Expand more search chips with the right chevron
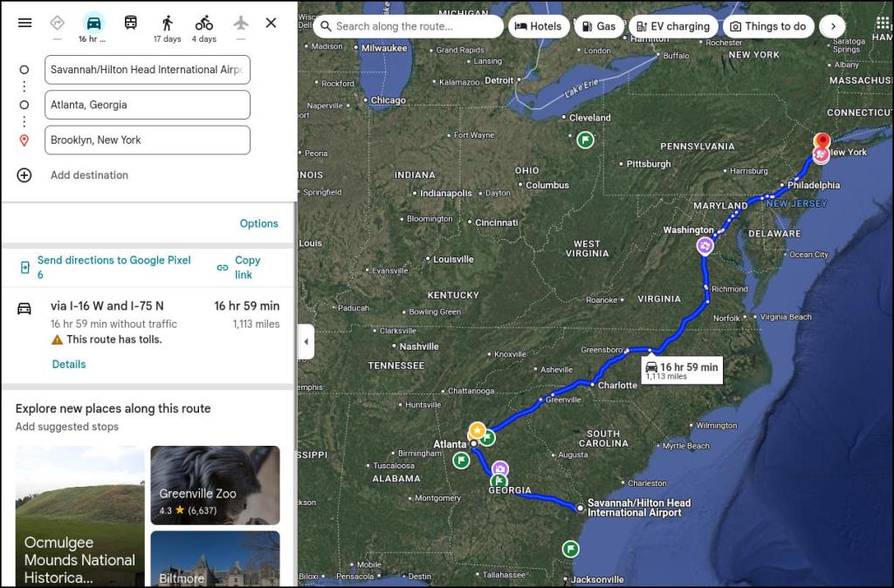 pyautogui.click(x=833, y=26)
